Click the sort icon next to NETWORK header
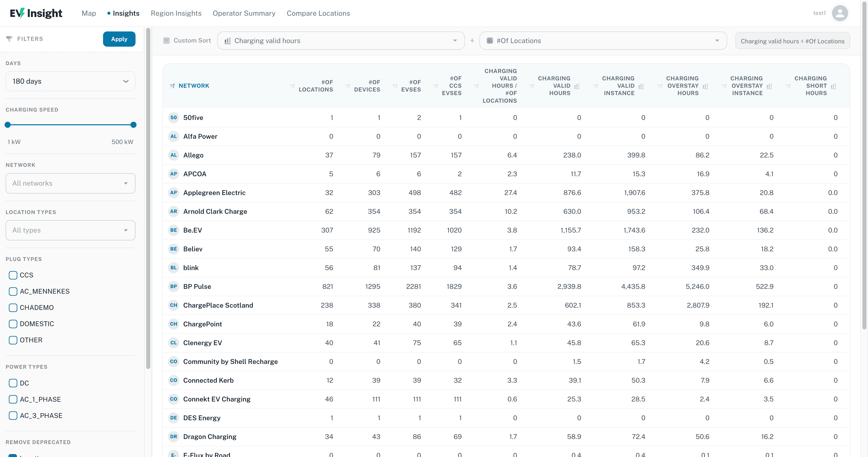The height and width of the screenshot is (457, 868). [172, 86]
